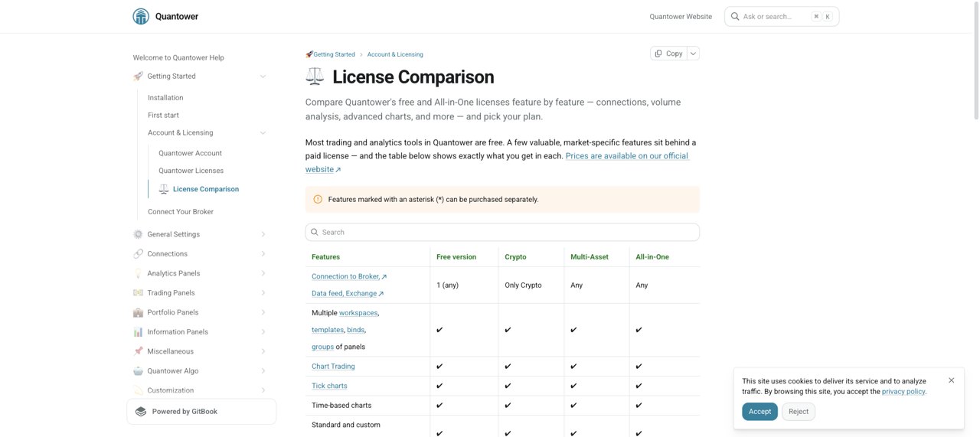Screen dimensions: 980x437
Task: Click the Quantower Algo robot icon
Action: [x=138, y=370]
